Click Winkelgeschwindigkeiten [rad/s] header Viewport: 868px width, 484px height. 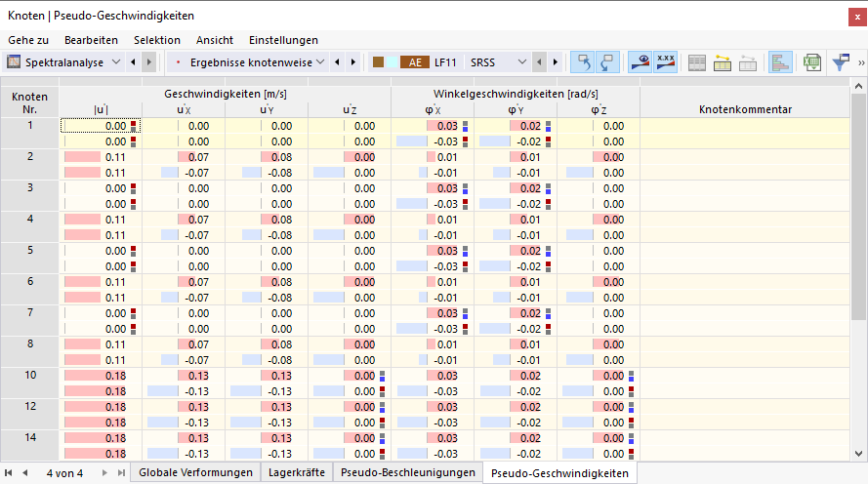pyautogui.click(x=516, y=94)
